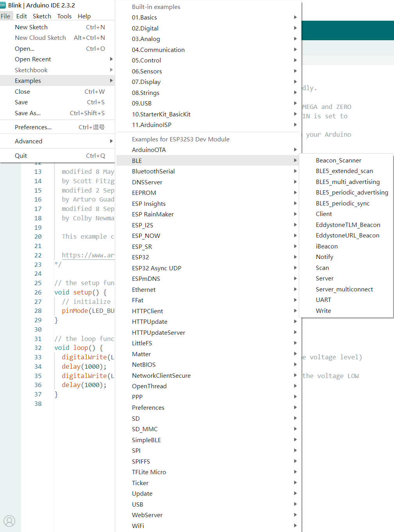The height and width of the screenshot is (532, 394).
Task: Select the EddystoneURL_Beacon example
Action: pyautogui.click(x=347, y=236)
